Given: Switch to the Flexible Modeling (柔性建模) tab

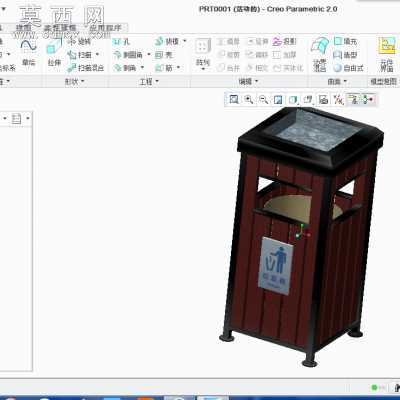Looking at the screenshot, I should pos(60,28).
